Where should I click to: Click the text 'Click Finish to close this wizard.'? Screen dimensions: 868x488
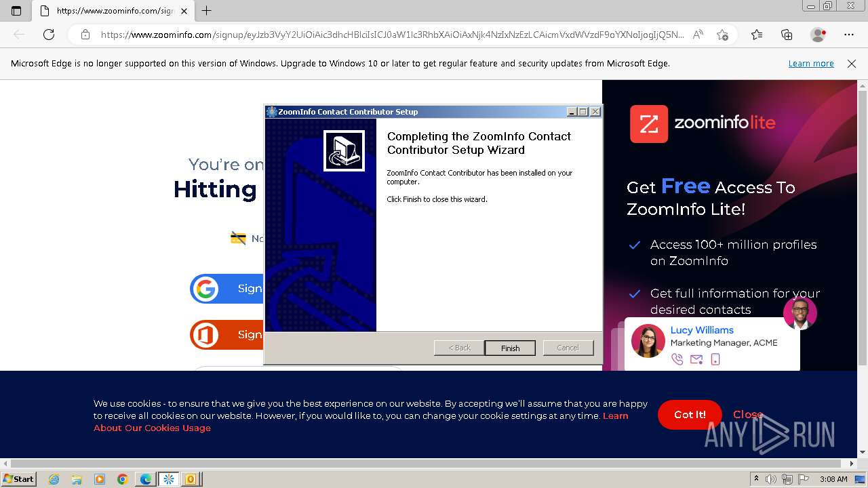(437, 199)
